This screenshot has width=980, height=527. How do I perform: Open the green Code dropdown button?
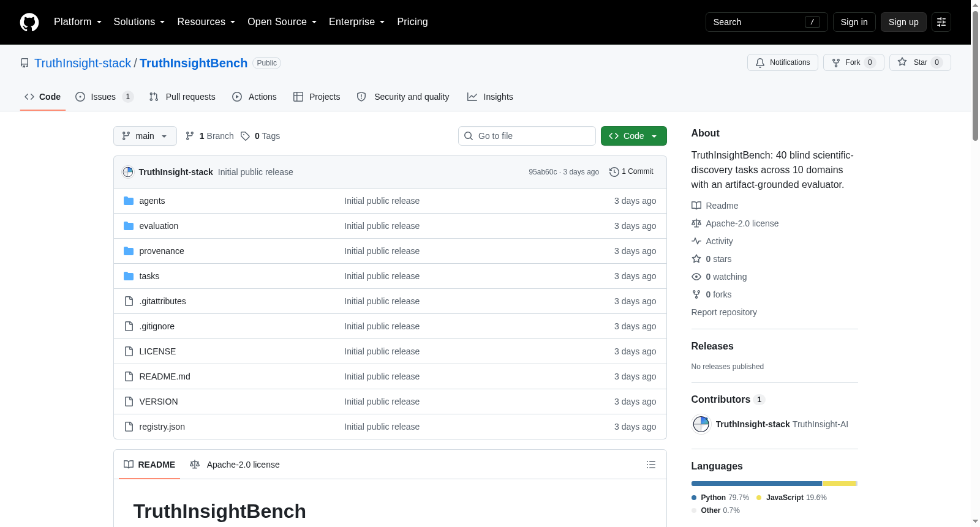click(634, 136)
